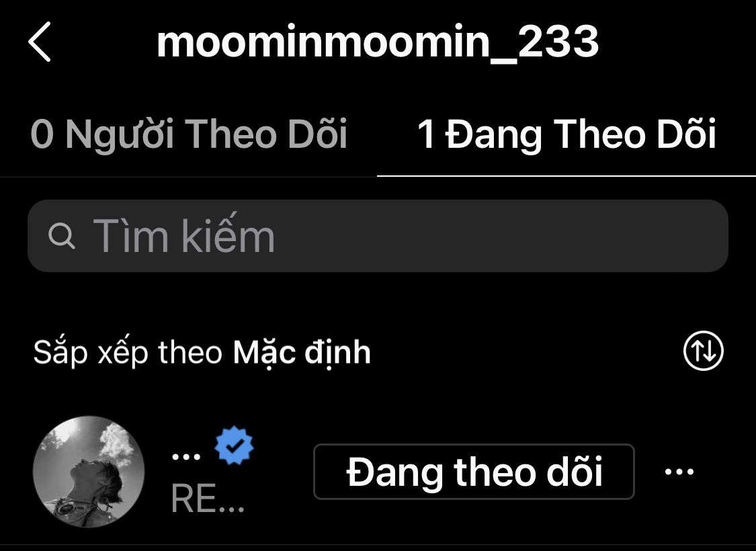Viewport: 756px width, 551px height.
Task: Focus the Tìm kiếm search field
Action: tap(378, 236)
